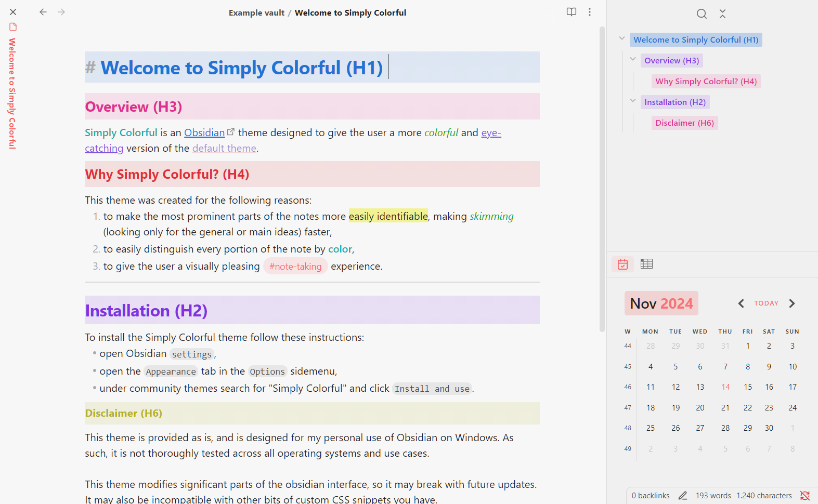Open week 44 in calendar
The image size is (818, 504).
click(628, 346)
